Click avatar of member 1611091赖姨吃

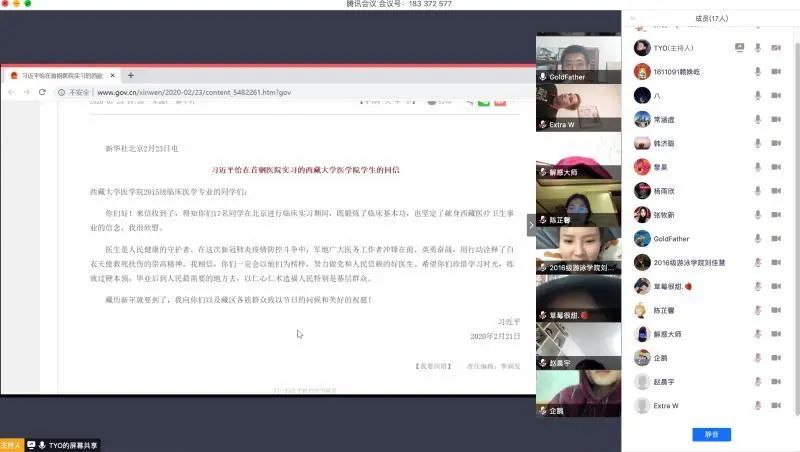pos(641,72)
